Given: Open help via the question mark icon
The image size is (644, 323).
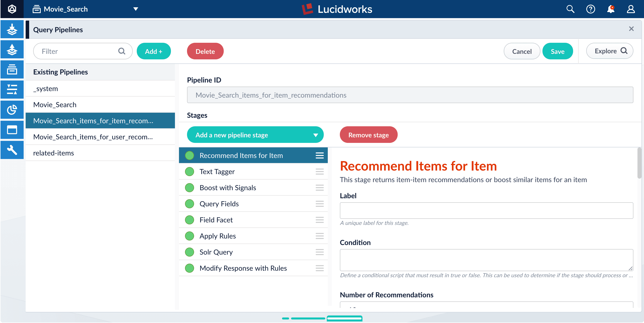Looking at the screenshot, I should pyautogui.click(x=590, y=9).
